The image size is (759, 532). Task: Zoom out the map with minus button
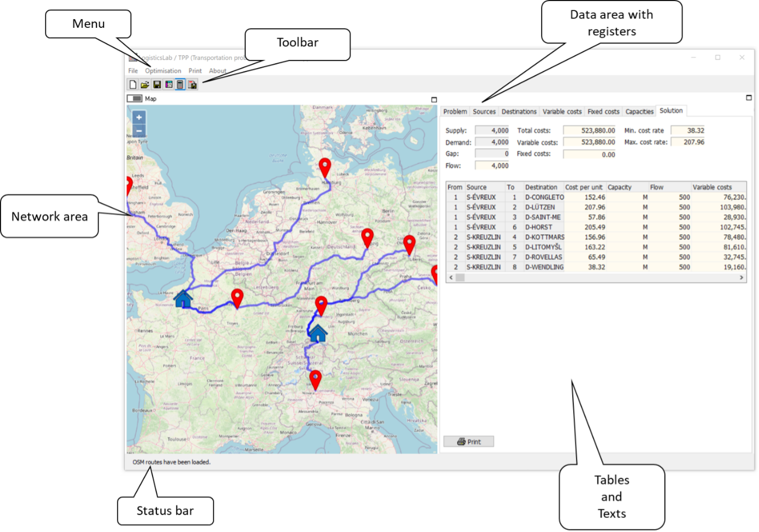pyautogui.click(x=139, y=130)
